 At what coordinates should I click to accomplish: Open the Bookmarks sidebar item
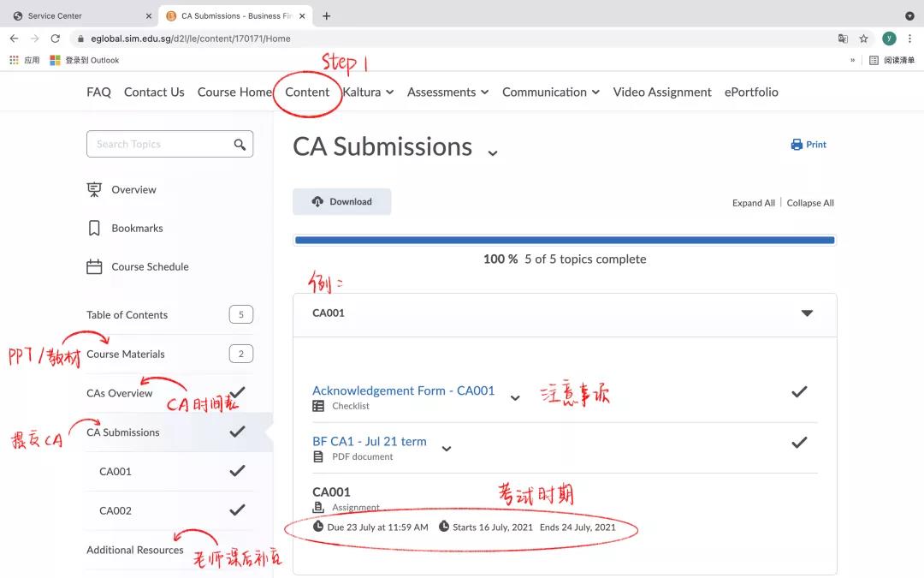click(137, 229)
